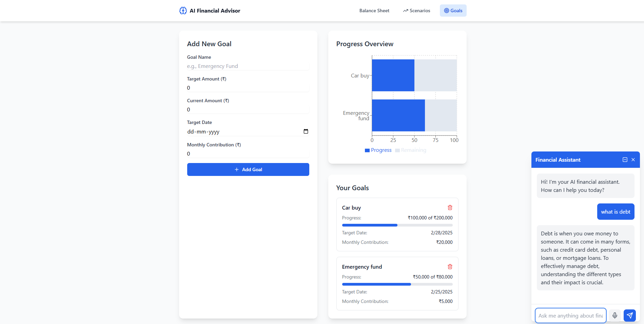Click the Ask me anything chat input
The image size is (644, 324).
coord(570,315)
